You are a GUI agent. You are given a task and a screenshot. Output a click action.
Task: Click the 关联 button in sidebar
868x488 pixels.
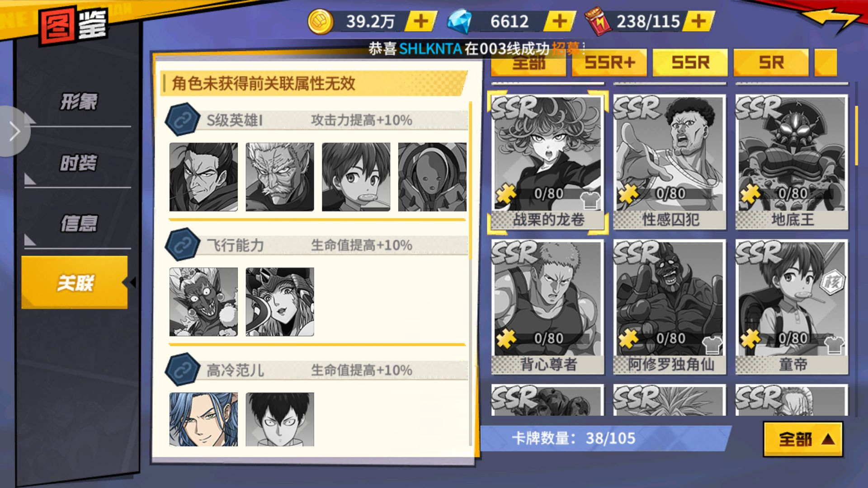(x=75, y=283)
